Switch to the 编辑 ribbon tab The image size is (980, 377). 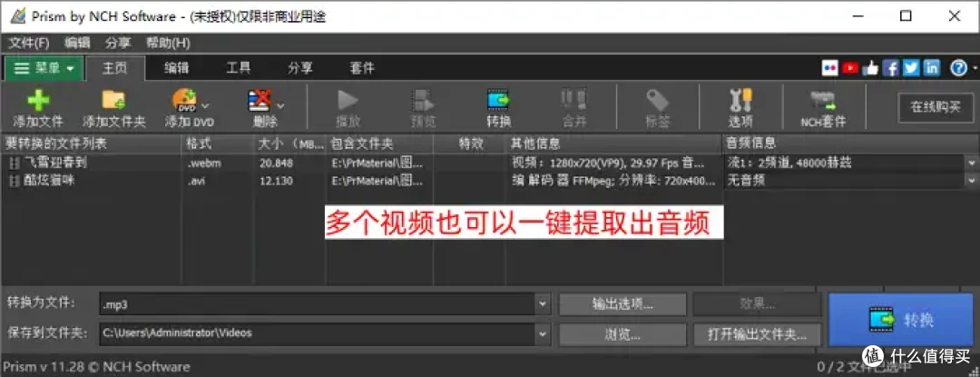pyautogui.click(x=176, y=68)
